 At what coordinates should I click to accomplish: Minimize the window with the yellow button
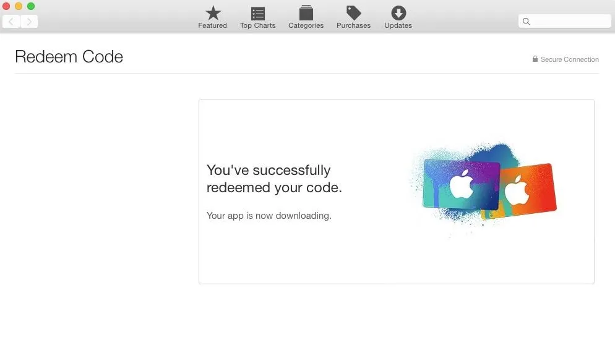(x=19, y=6)
